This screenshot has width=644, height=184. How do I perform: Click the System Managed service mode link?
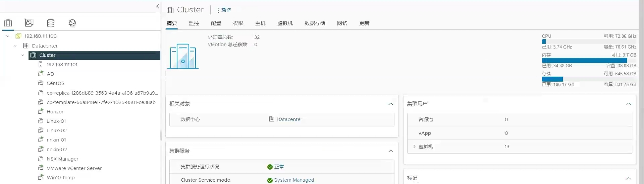click(294, 180)
